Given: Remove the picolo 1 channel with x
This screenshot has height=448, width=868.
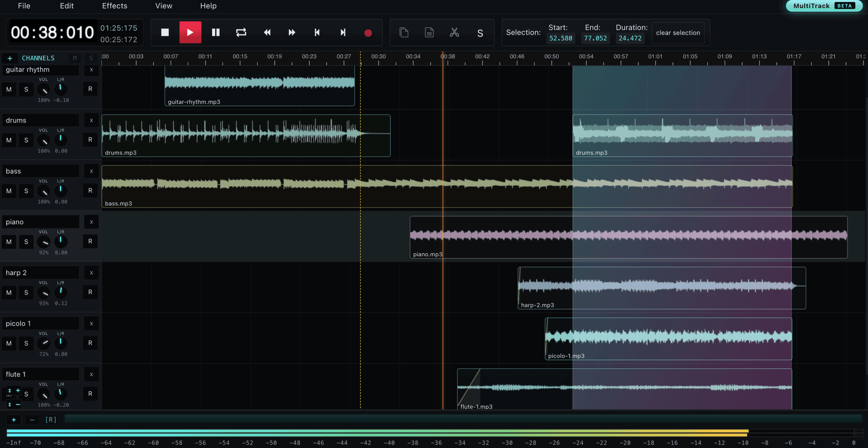Looking at the screenshot, I should (x=91, y=324).
